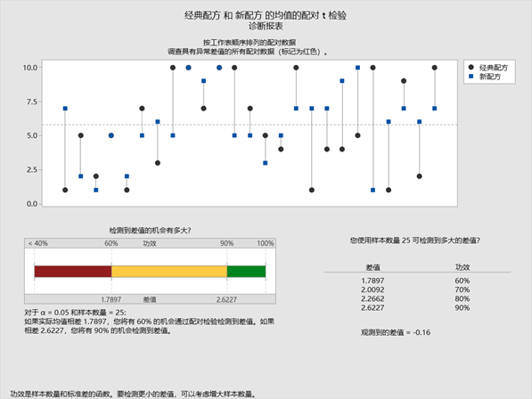Click the 80% table cell

462,299
